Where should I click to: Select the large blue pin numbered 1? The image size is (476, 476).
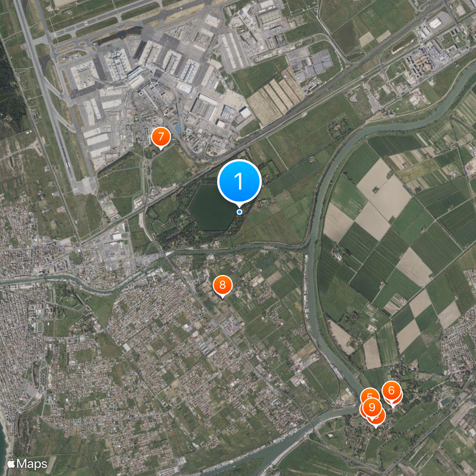(x=239, y=181)
